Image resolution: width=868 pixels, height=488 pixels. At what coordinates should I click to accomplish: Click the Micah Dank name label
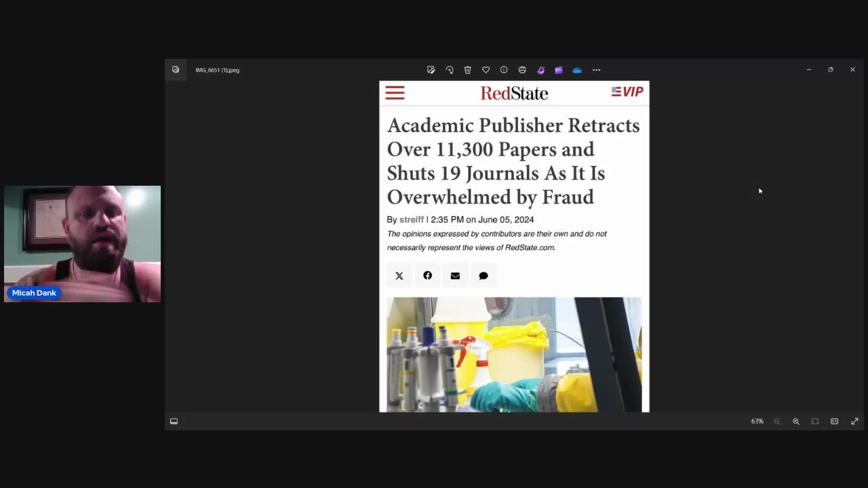34,293
